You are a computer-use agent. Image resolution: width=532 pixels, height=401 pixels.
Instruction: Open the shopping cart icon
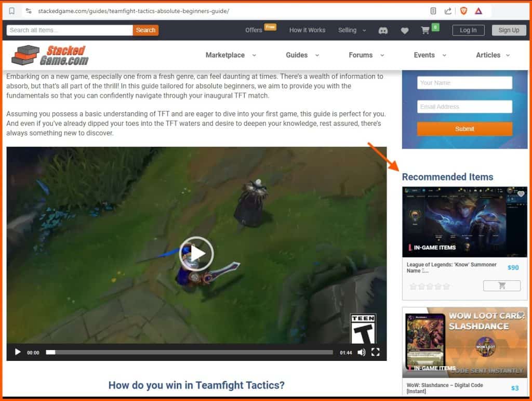(x=425, y=30)
